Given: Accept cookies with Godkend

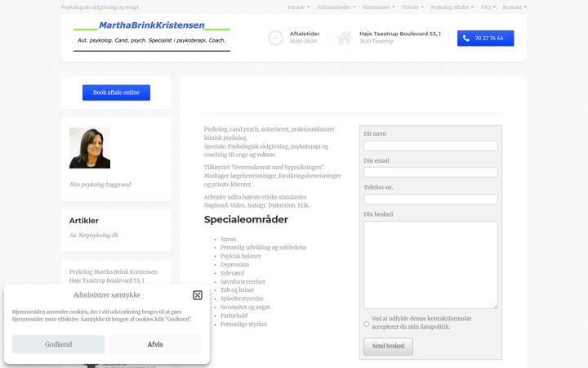Looking at the screenshot, I should [59, 344].
